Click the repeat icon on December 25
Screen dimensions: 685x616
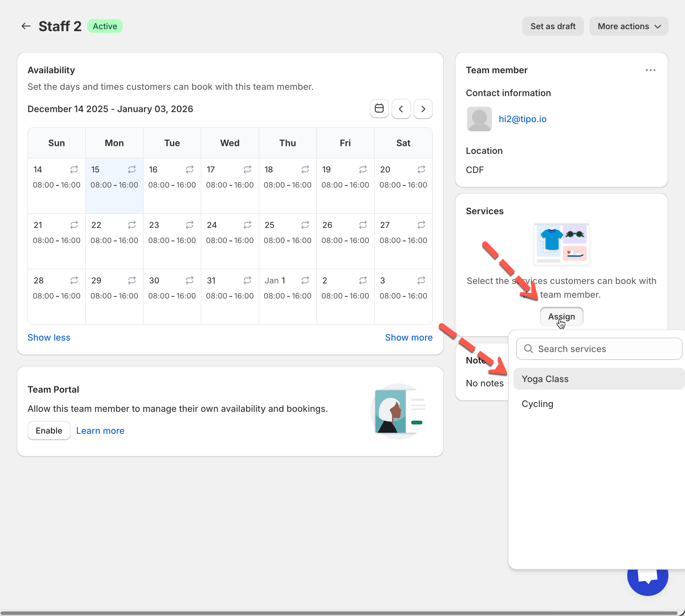305,225
